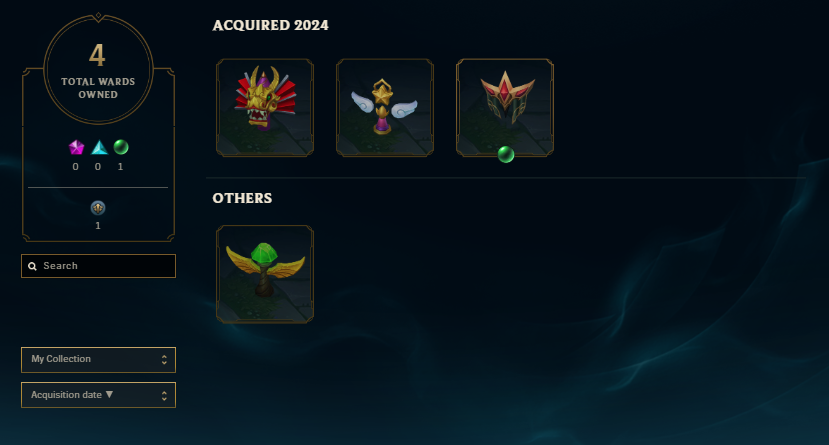
Task: Select the winged star ward skin
Action: [385, 107]
